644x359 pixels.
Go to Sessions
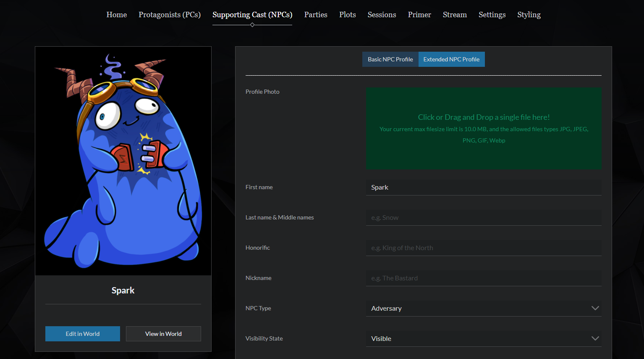(382, 15)
